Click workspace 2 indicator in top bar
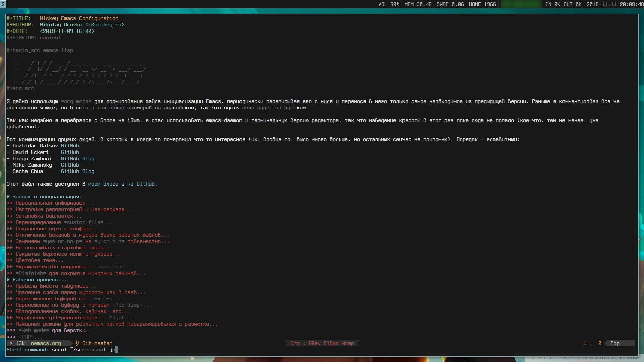The height and width of the screenshot is (362, 644). (3, 4)
